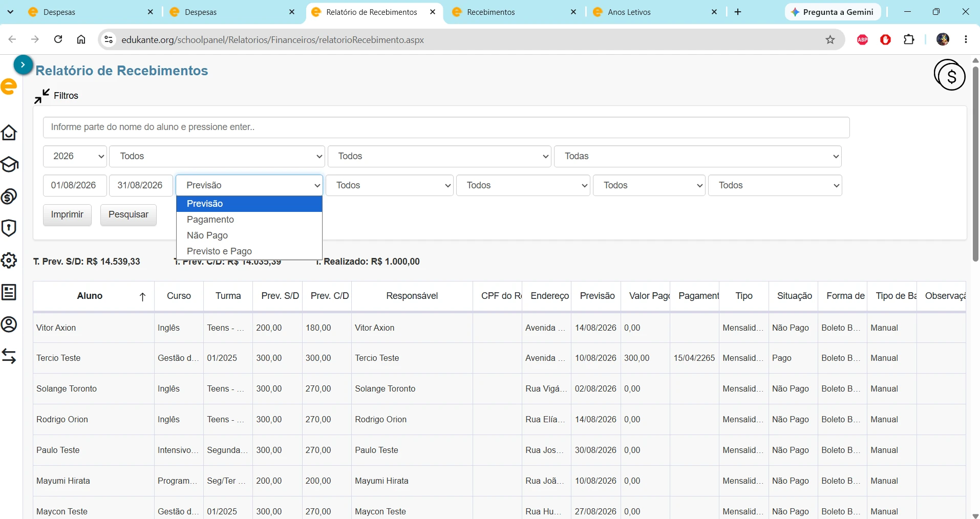The image size is (980, 519).
Task: Click the Rodrigo Orion student cell
Action: click(x=94, y=420)
